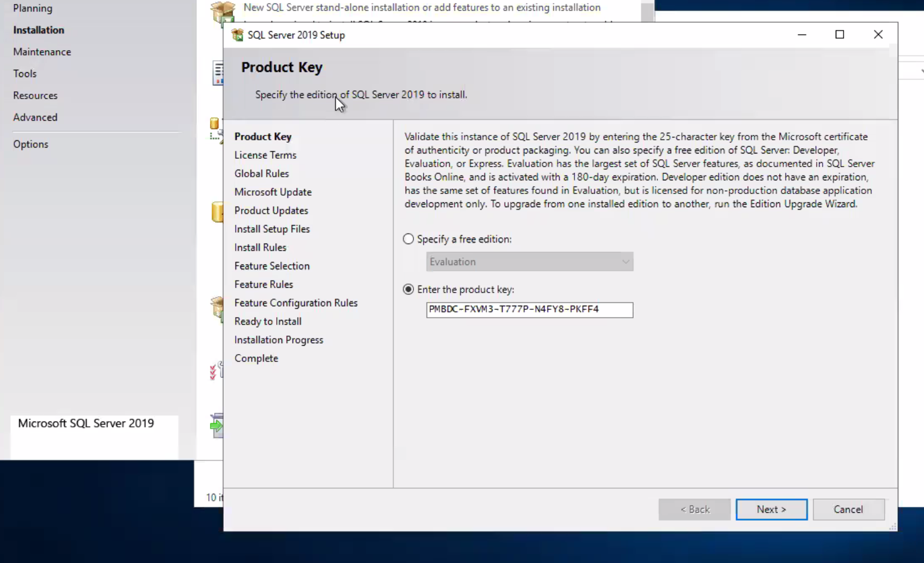
Task: Click the green arrow installation icon at the bottom
Action: point(217,425)
